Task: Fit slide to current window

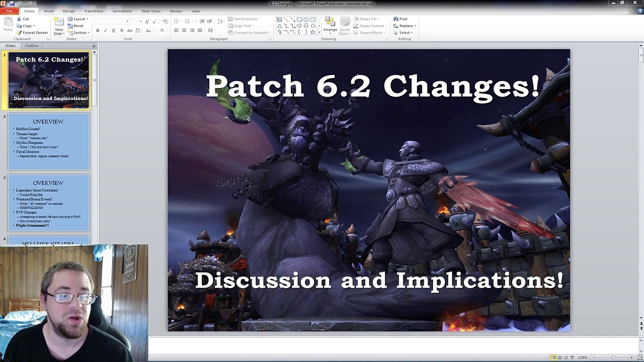Action: [x=639, y=357]
